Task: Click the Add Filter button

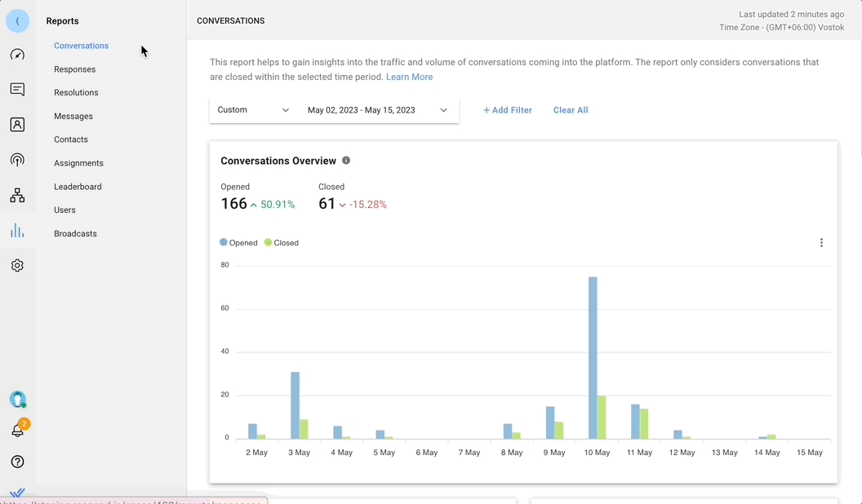Action: pyautogui.click(x=507, y=110)
